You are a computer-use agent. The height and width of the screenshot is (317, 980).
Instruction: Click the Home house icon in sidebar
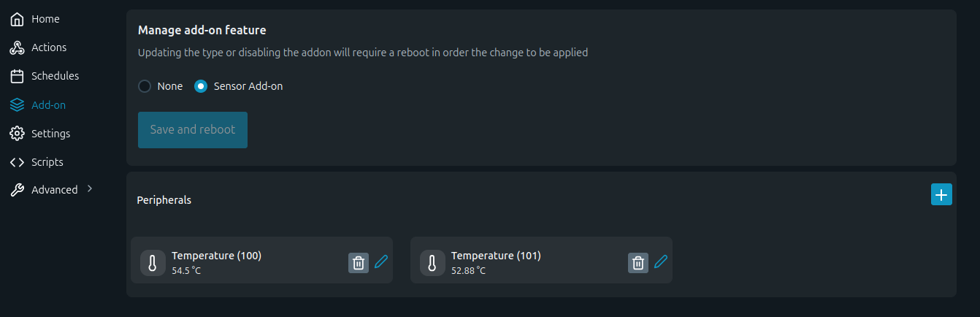pyautogui.click(x=17, y=19)
